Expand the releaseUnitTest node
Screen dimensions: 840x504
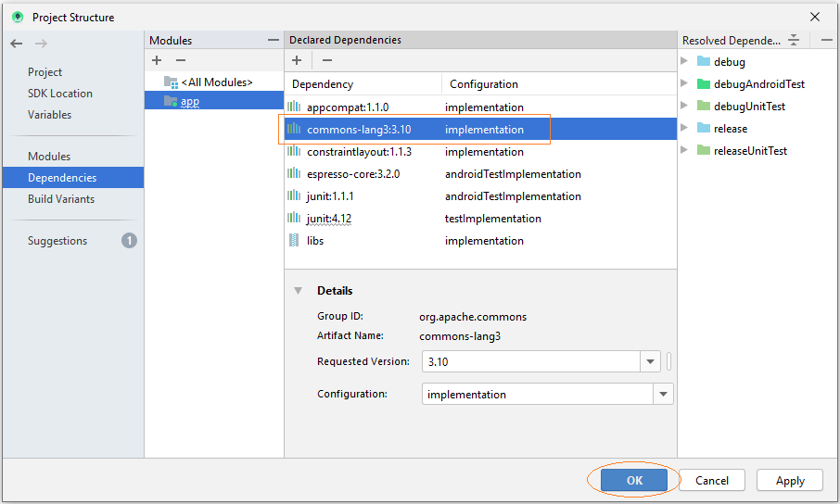coord(684,150)
